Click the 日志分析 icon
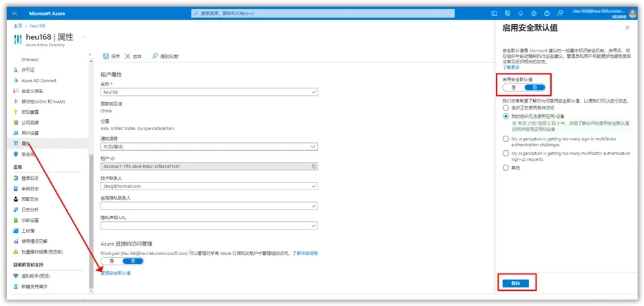Screen dimensions: 644x306 click(x=16, y=210)
